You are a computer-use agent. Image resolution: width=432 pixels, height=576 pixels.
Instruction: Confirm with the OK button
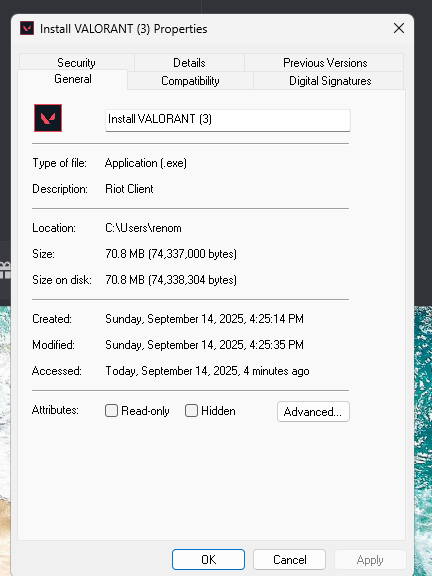coord(208,559)
